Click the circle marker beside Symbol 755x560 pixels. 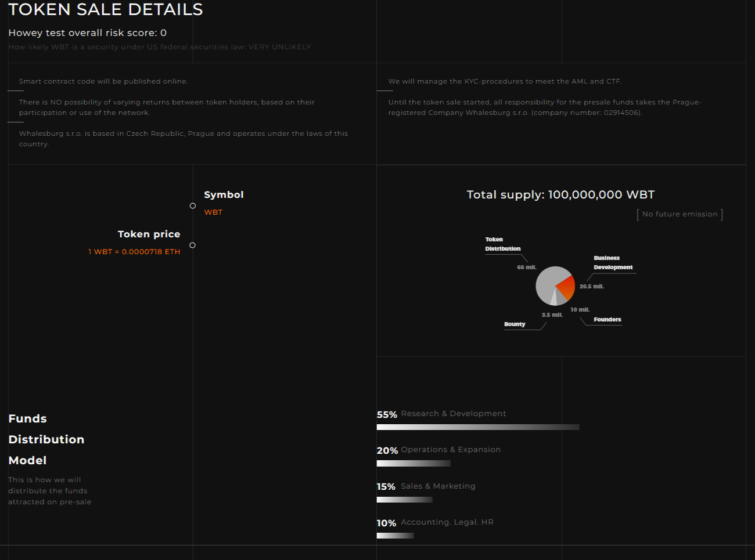(x=193, y=206)
